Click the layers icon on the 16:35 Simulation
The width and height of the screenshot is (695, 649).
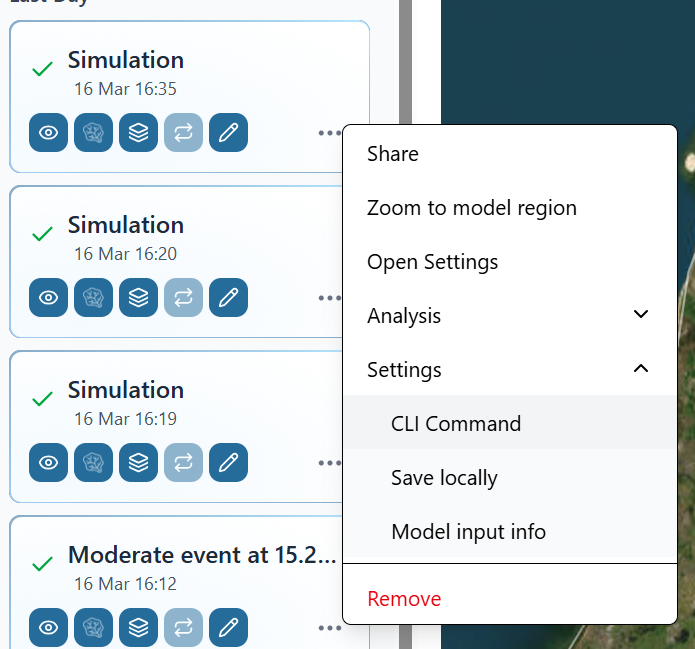[x=138, y=133]
